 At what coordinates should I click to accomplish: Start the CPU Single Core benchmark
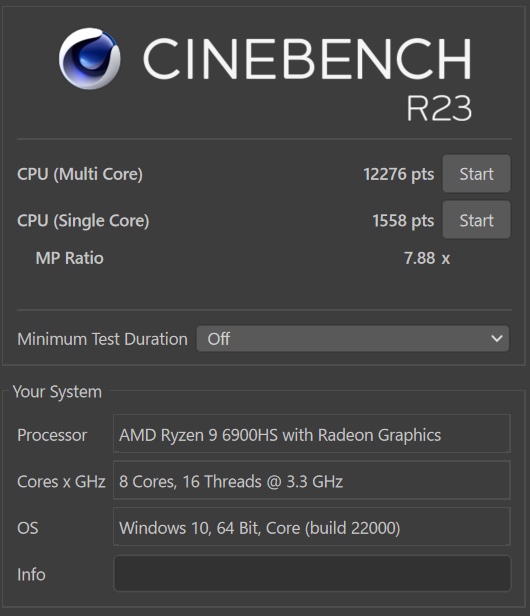click(477, 220)
